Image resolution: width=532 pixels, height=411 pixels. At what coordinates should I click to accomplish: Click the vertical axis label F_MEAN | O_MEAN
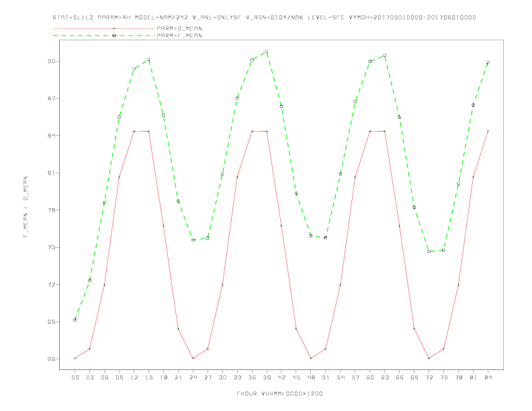point(26,207)
